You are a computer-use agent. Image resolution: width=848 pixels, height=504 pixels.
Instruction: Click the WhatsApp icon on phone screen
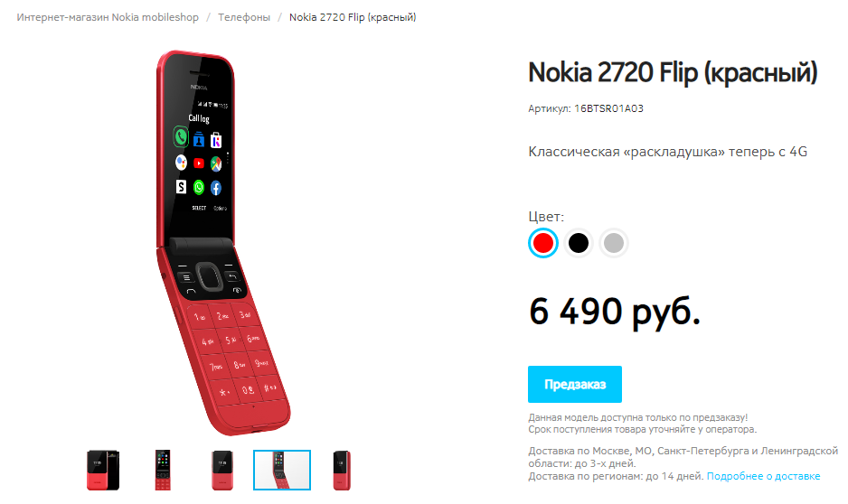[x=199, y=188]
